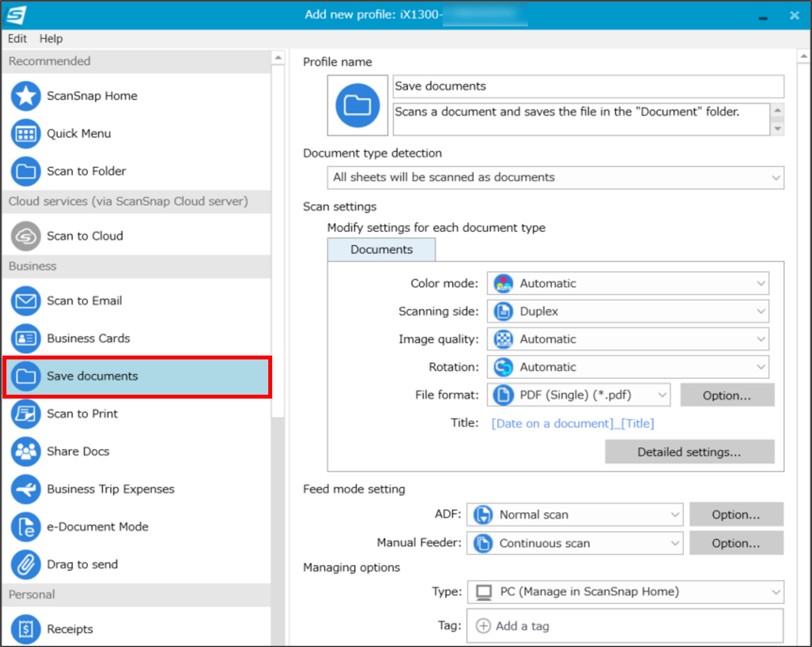Open the Date on a document Title link

[573, 424]
